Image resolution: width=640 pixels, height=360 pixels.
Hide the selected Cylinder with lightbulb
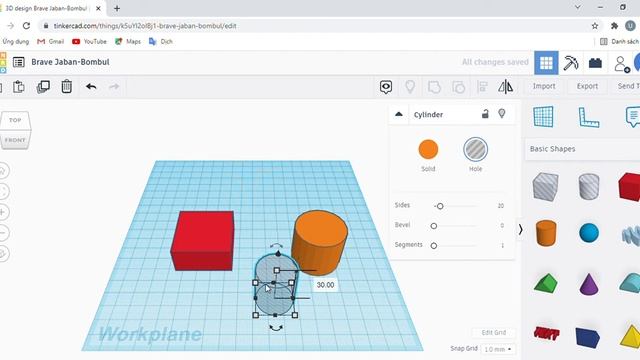coord(502,113)
